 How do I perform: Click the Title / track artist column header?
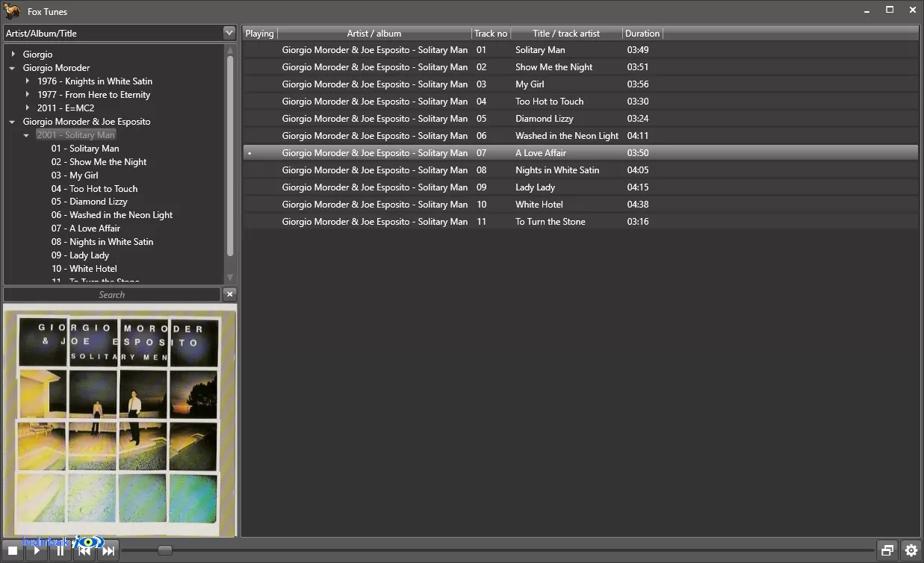tap(566, 33)
